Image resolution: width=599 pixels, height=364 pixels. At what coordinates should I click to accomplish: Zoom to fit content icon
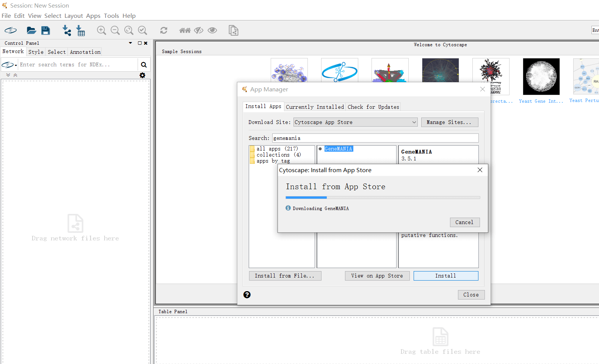(x=129, y=30)
